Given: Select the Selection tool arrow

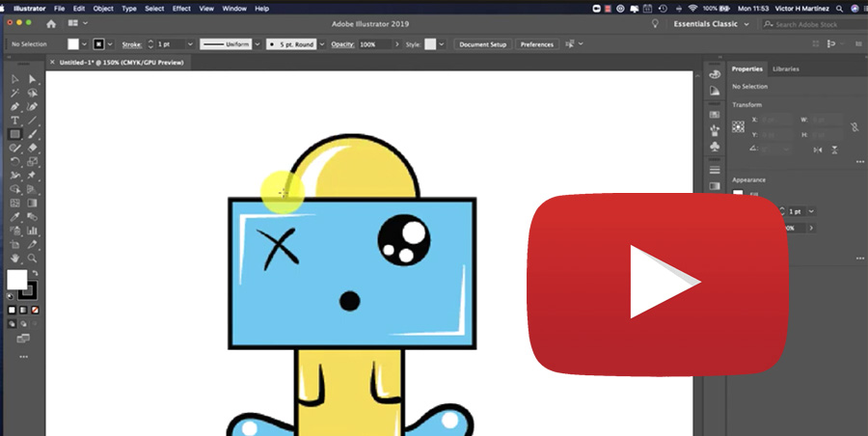Looking at the screenshot, I should [x=14, y=79].
